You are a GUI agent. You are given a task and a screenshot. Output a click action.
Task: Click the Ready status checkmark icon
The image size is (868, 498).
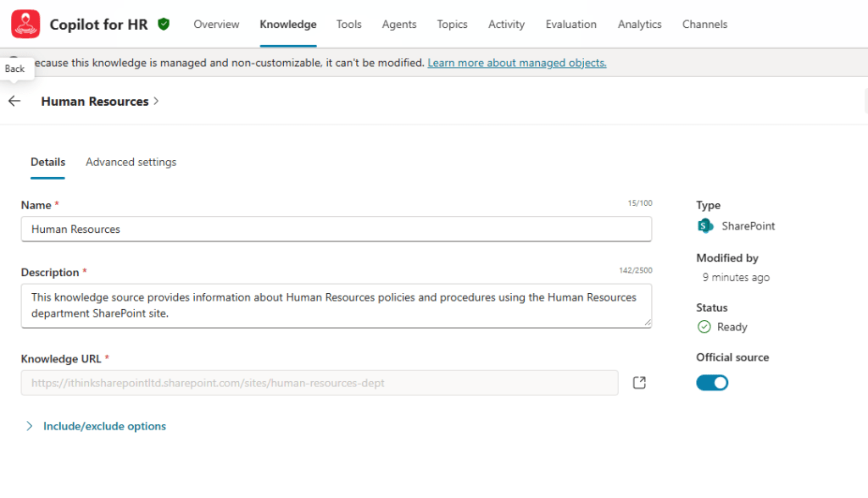[704, 327]
